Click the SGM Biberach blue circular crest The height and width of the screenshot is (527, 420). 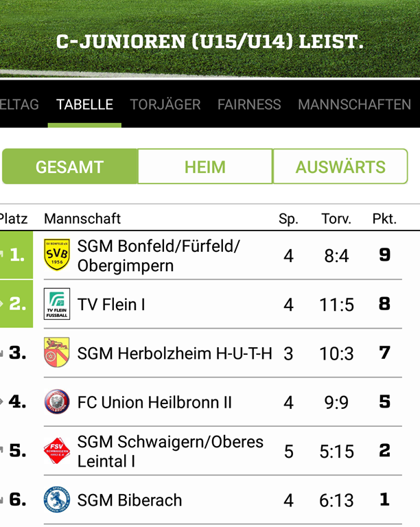point(56,500)
